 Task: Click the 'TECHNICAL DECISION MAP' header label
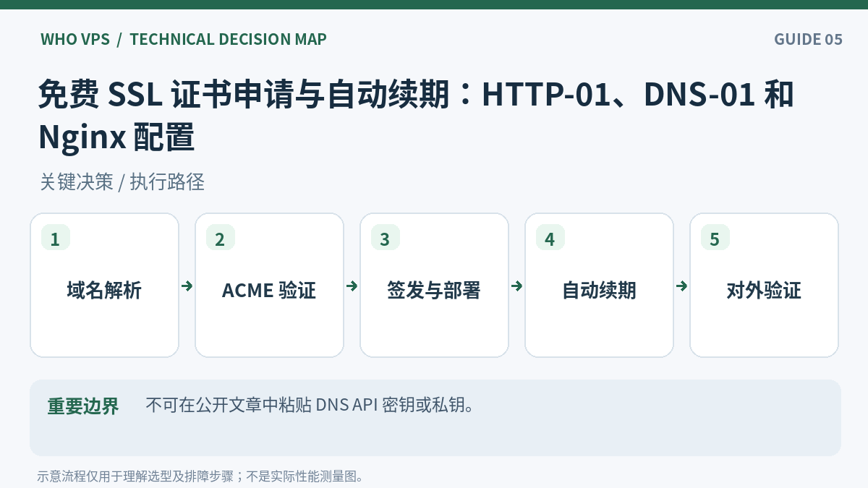(228, 39)
